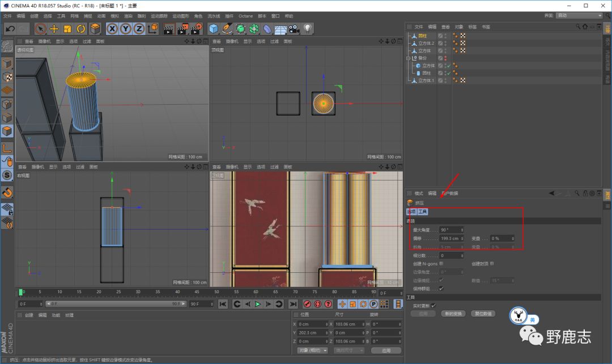Select the Move tool in toolbar

pos(54,28)
